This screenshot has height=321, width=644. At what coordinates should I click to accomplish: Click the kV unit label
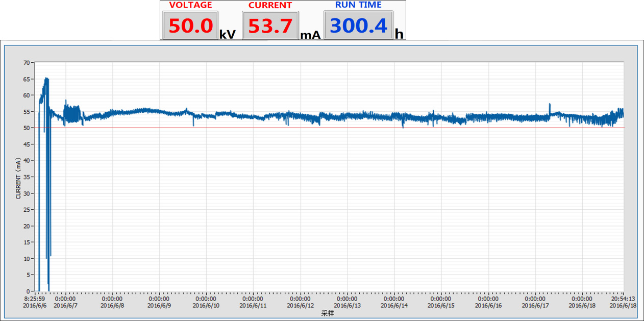pyautogui.click(x=227, y=34)
